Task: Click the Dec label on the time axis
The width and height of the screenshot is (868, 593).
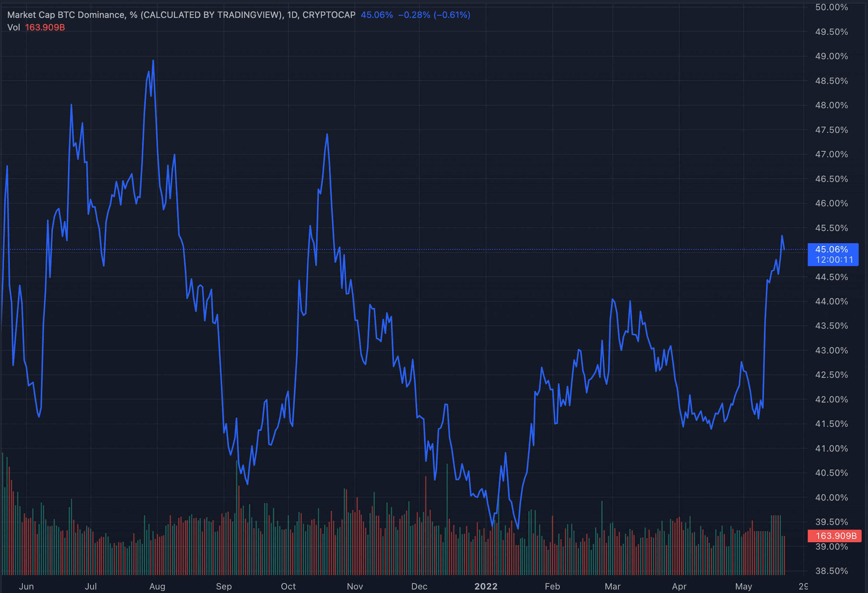Action: point(420,587)
